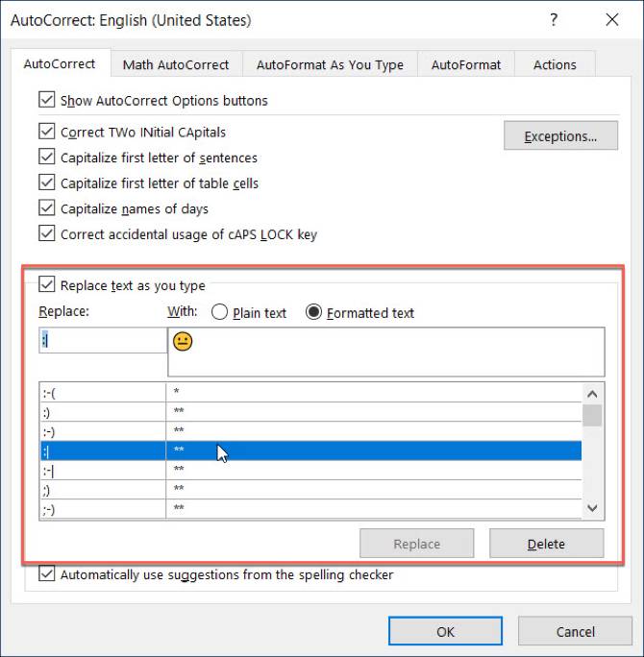Viewport: 644px width, 657px height.
Task: Toggle Capitalize first letter of sentences
Action: tap(46, 158)
